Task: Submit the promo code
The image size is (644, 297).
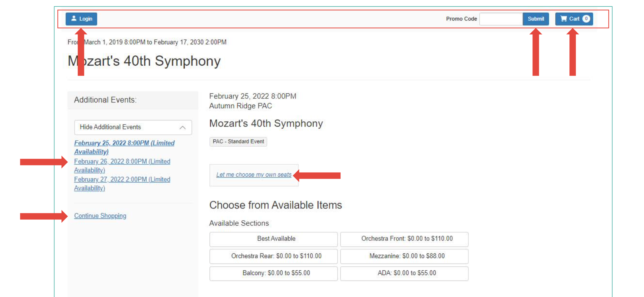Action: pos(536,19)
